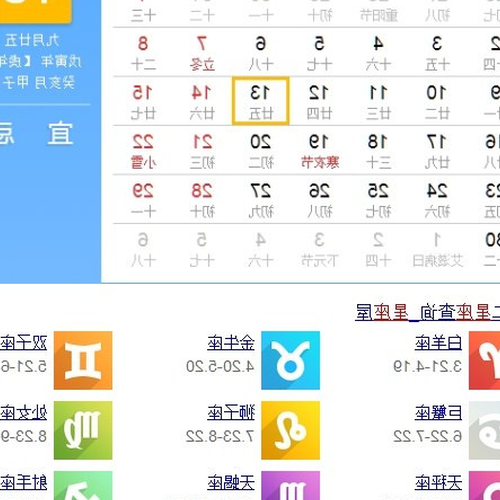
Task: Click the Aries date range 3.21-4.19
Action: 427,367
